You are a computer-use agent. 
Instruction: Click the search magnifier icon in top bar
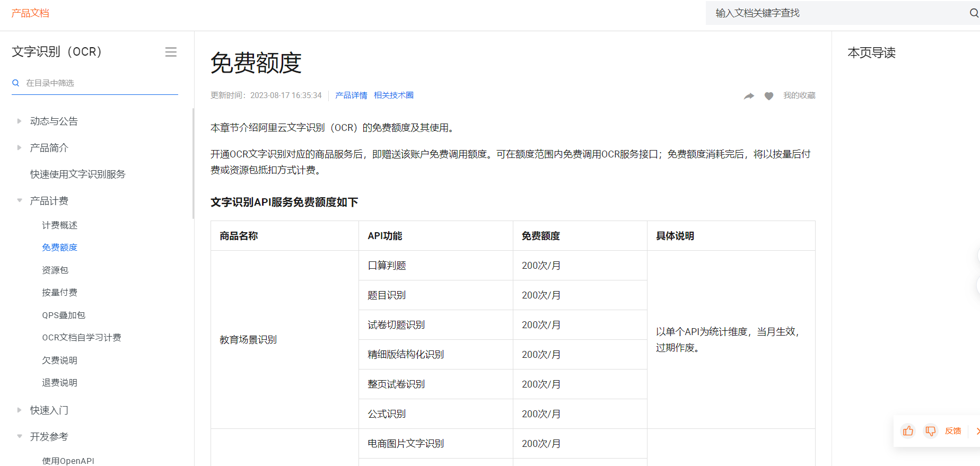pyautogui.click(x=974, y=13)
